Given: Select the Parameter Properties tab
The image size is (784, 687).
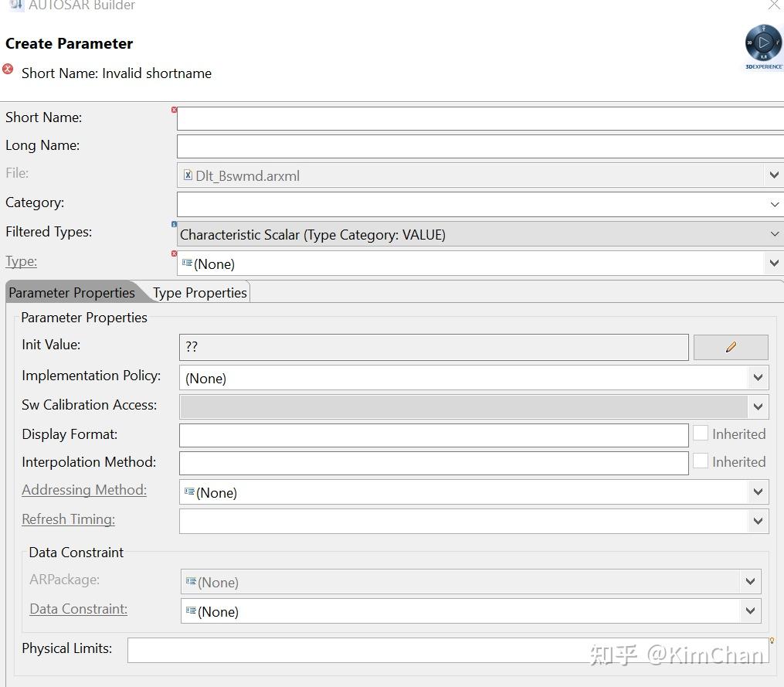Looking at the screenshot, I should (x=71, y=293).
